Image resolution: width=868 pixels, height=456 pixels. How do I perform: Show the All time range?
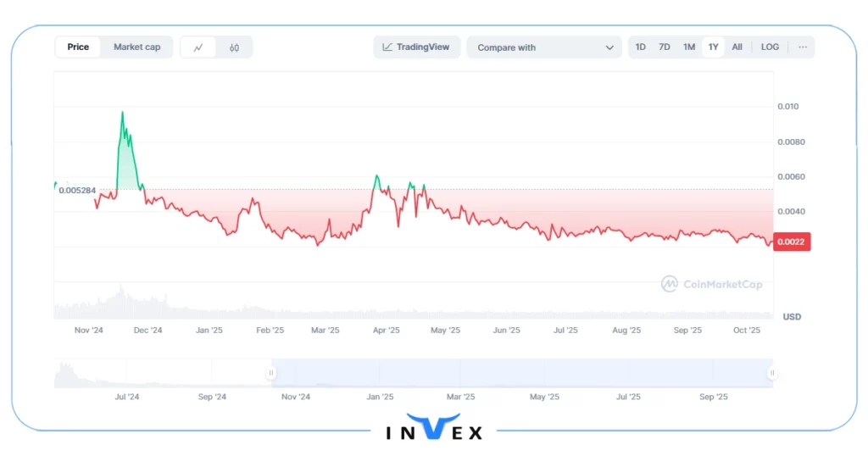tap(737, 47)
